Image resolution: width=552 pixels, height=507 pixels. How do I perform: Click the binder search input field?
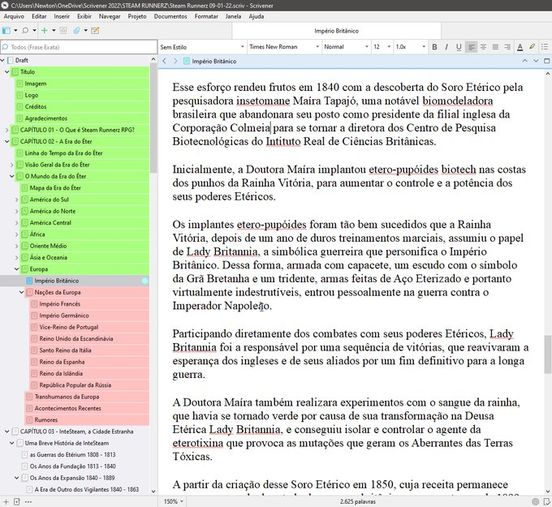pos(79,47)
